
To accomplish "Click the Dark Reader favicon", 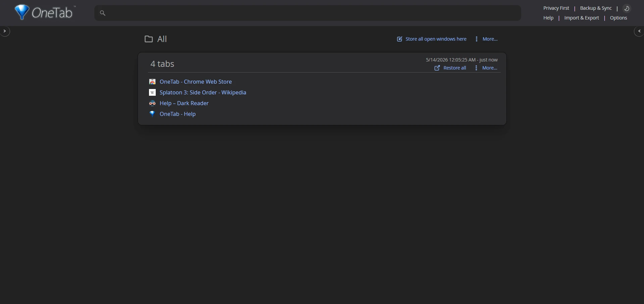I will coord(152,103).
